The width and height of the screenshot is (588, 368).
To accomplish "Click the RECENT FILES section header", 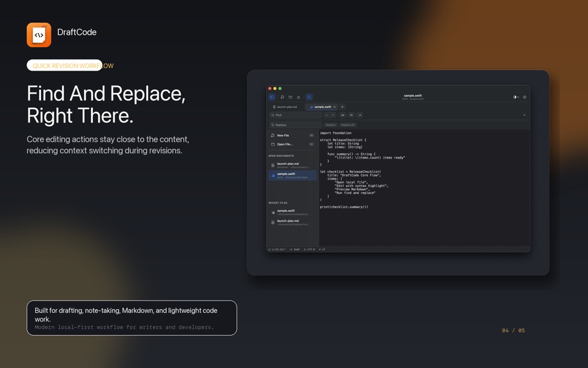I will (x=278, y=203).
